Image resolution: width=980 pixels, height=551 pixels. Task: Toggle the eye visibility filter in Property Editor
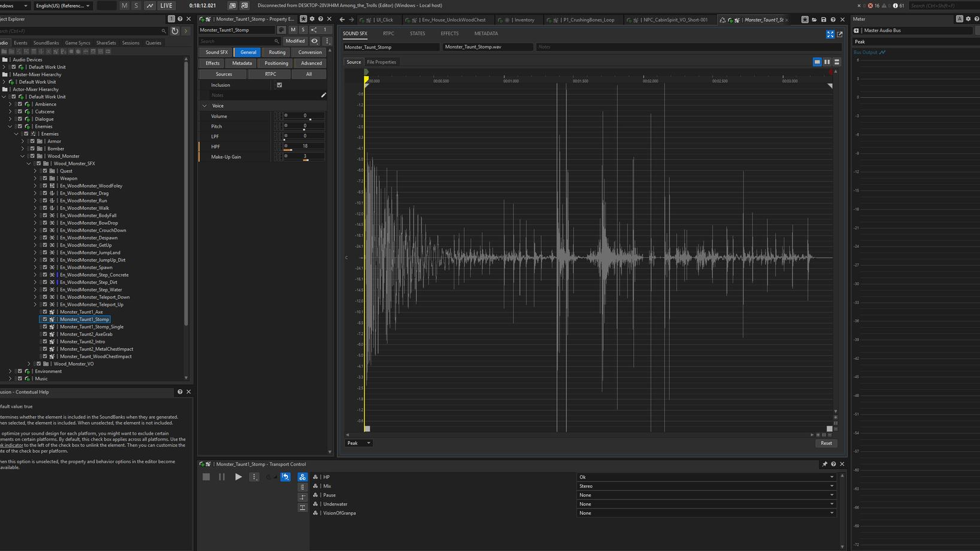tap(314, 41)
